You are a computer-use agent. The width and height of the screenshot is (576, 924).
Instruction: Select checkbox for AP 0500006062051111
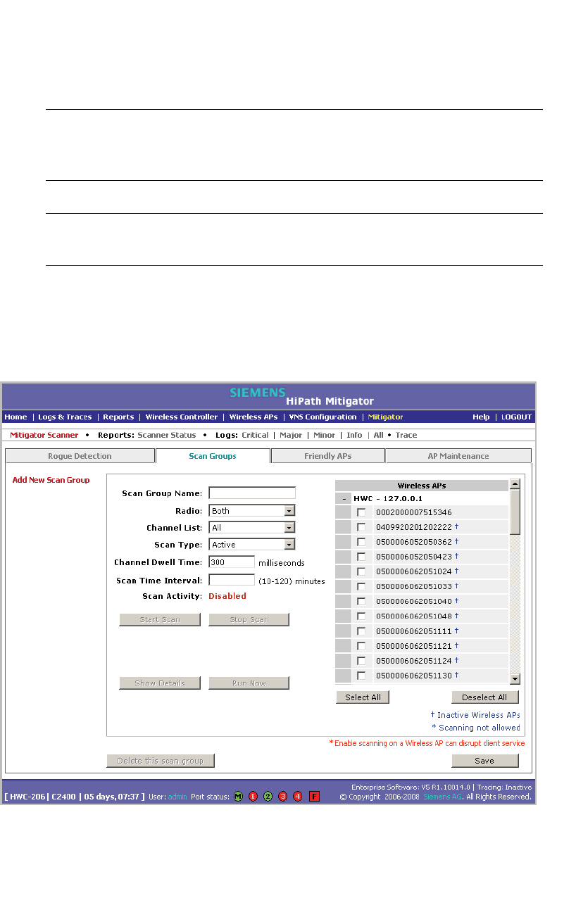361,631
